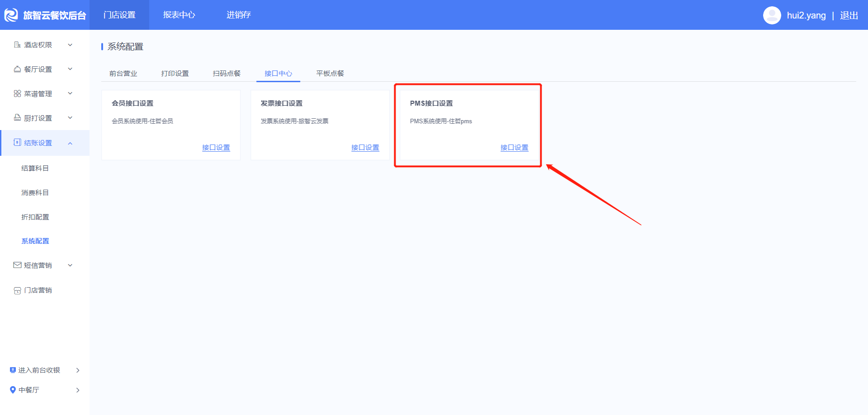This screenshot has width=868, height=415.
Task: Click the 短信营销 menu label
Action: [x=38, y=265]
